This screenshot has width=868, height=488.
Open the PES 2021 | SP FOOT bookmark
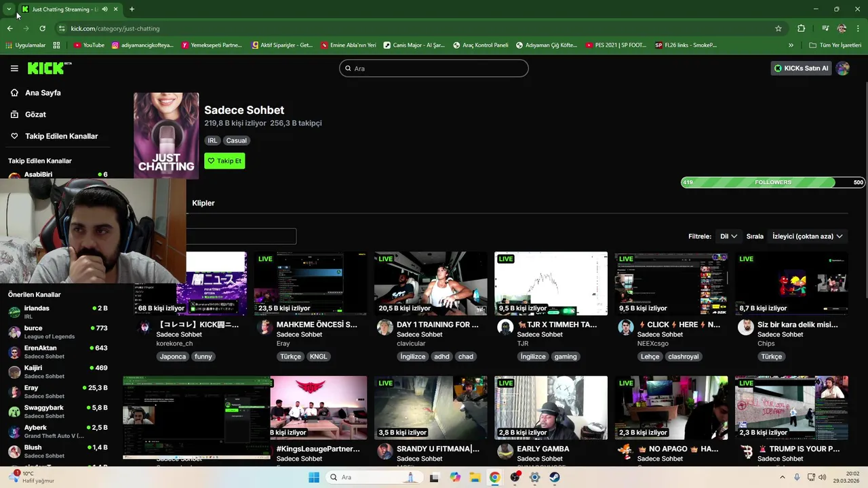[x=616, y=45]
